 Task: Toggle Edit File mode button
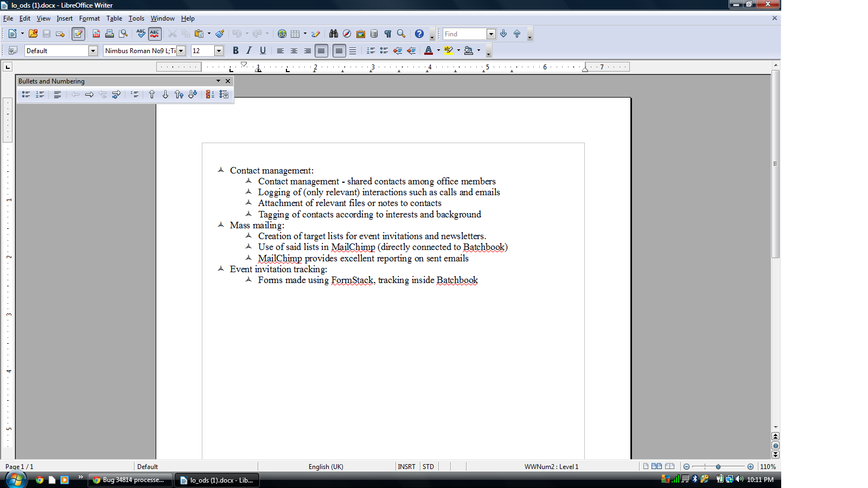[78, 34]
